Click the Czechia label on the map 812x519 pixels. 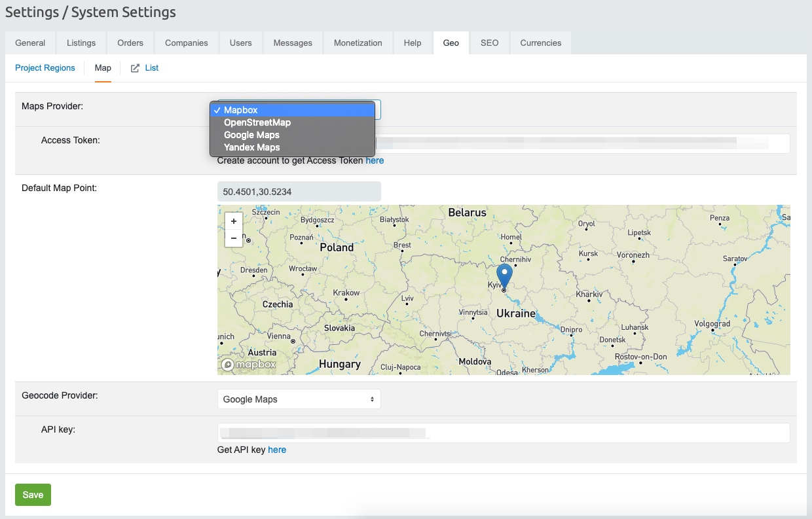278,304
